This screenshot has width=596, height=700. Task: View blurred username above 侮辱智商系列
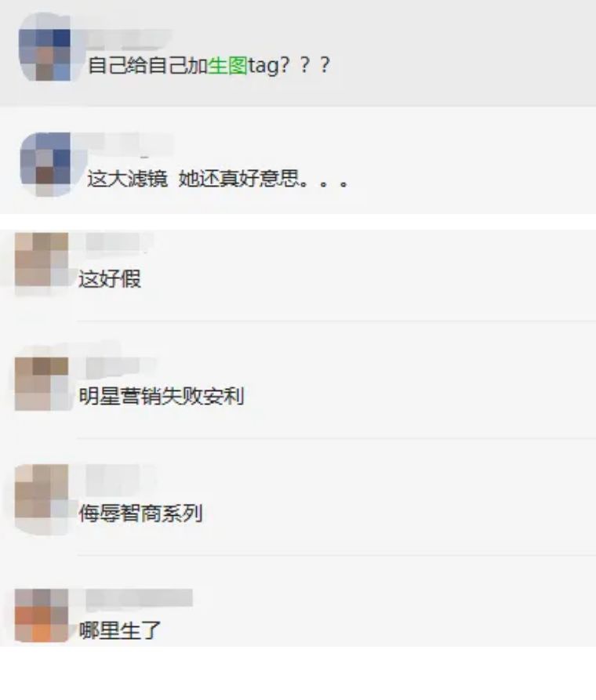pyautogui.click(x=118, y=474)
